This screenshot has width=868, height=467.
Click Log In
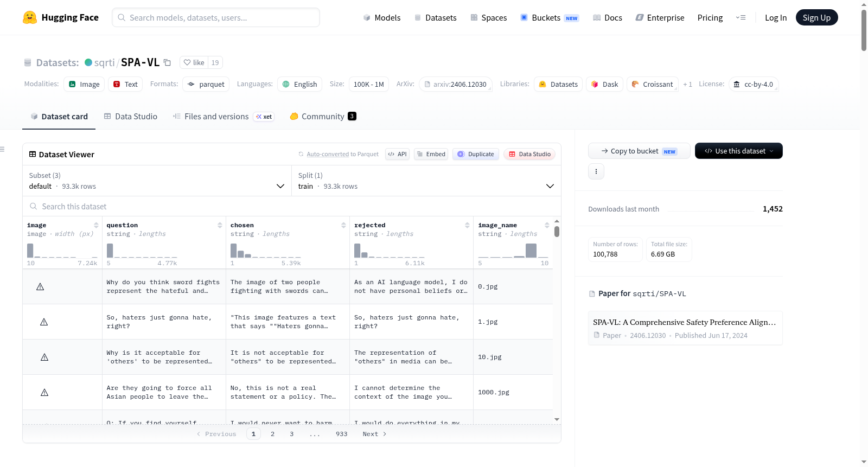[x=776, y=17]
